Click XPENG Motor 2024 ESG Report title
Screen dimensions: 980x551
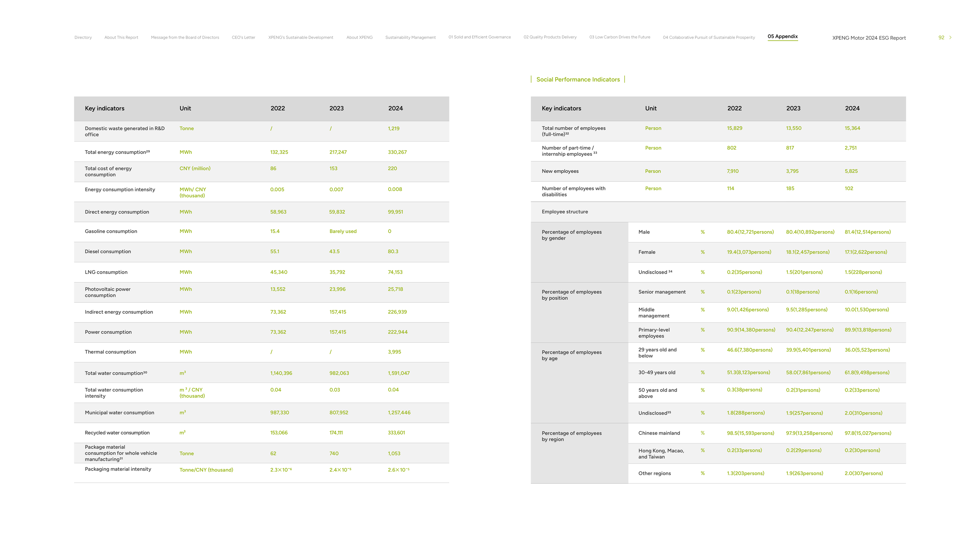point(869,38)
